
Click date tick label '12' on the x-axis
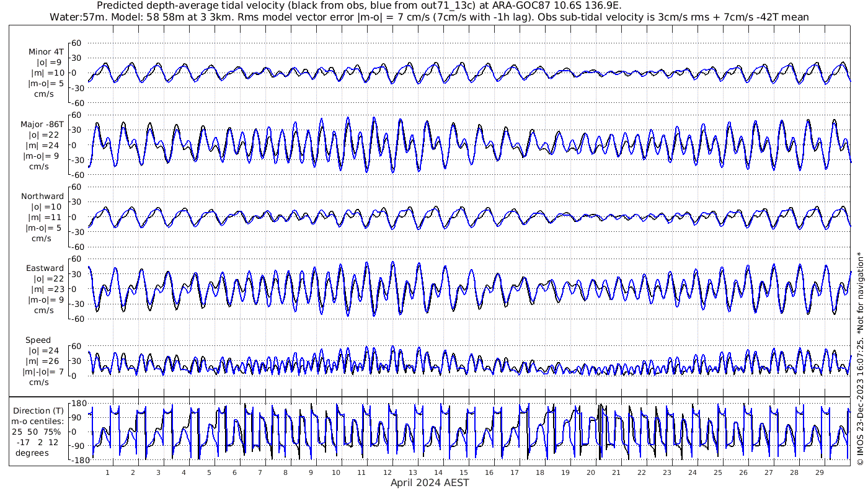click(x=387, y=472)
